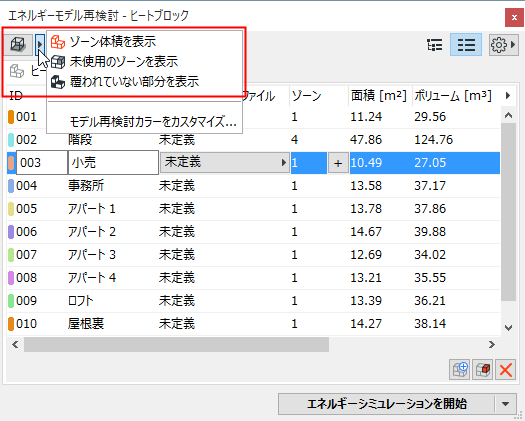This screenshot has height=421, width=525.
Task: Select 未使用のゾーンを表示 menu entry
Action: click(144, 62)
